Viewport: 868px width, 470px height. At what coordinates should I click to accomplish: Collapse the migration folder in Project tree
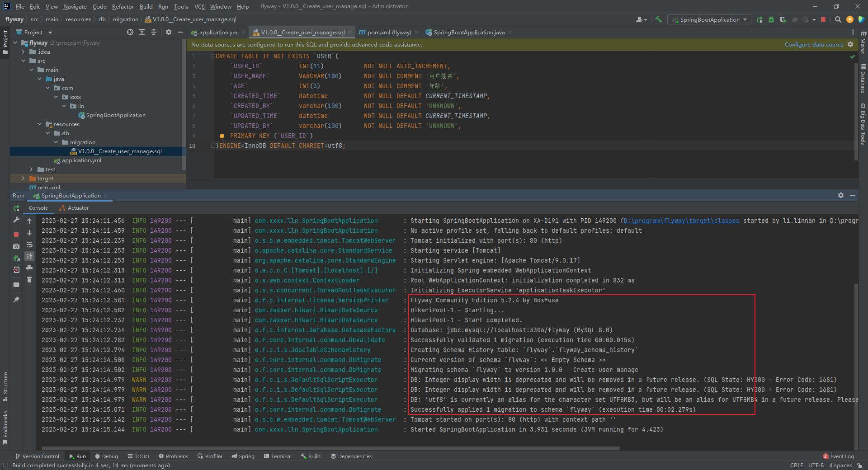pyautogui.click(x=57, y=142)
